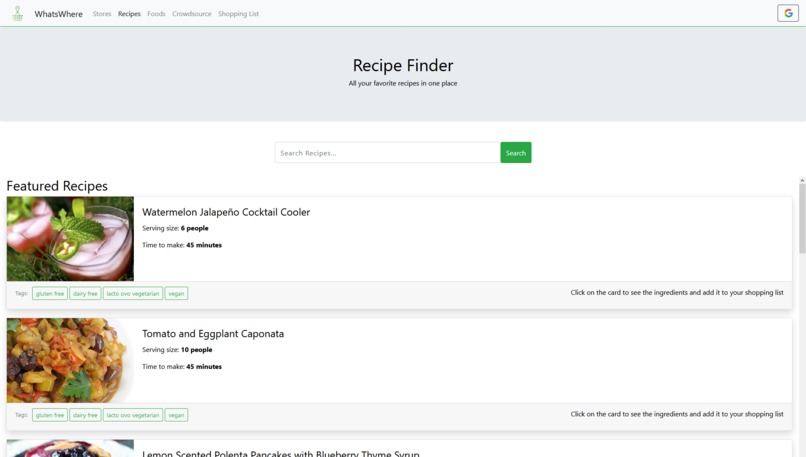806x457 pixels.
Task: Open the Crowdsource page
Action: (192, 14)
